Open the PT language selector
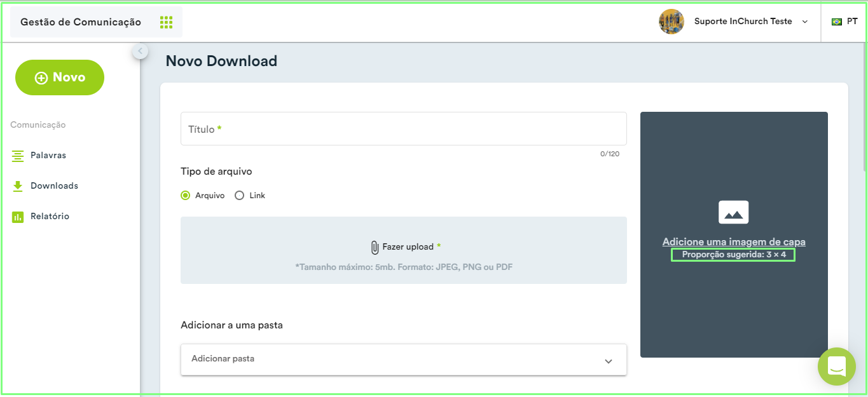Image resolution: width=868 pixels, height=397 pixels. (844, 22)
